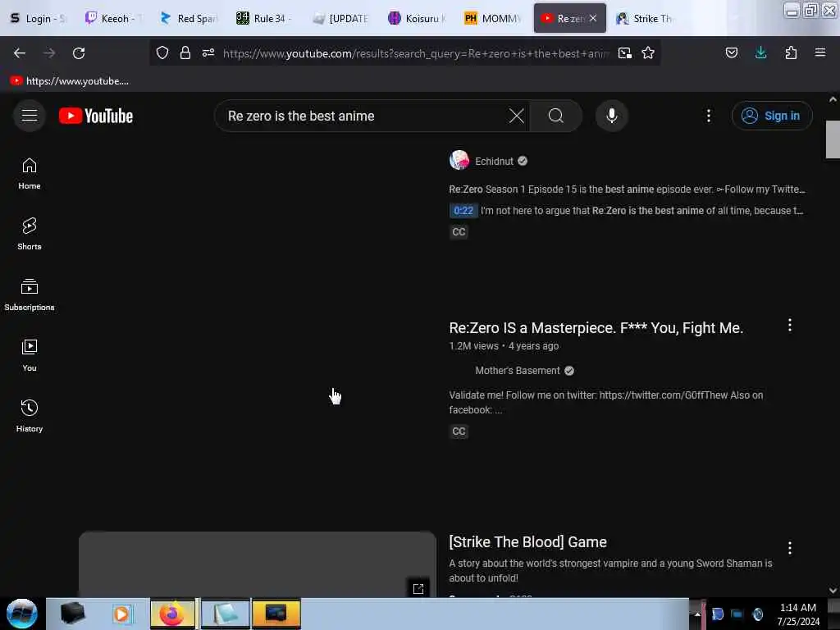Viewport: 840px width, 630px height.
Task: Open tracking protection shield icon
Action: pos(162,53)
